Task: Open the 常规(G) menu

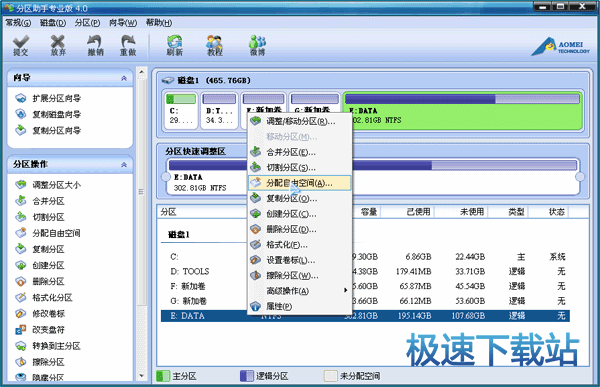Action: (18, 23)
